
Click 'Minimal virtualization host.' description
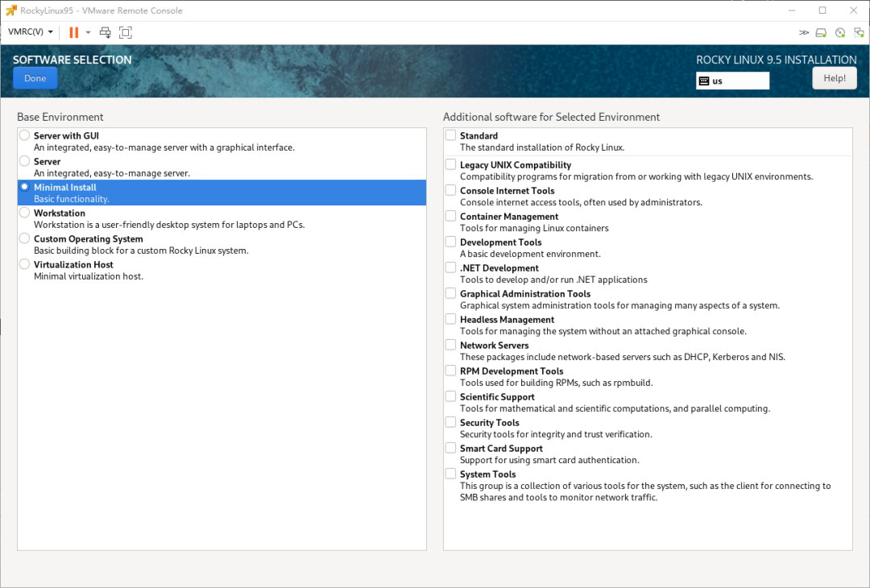89,276
